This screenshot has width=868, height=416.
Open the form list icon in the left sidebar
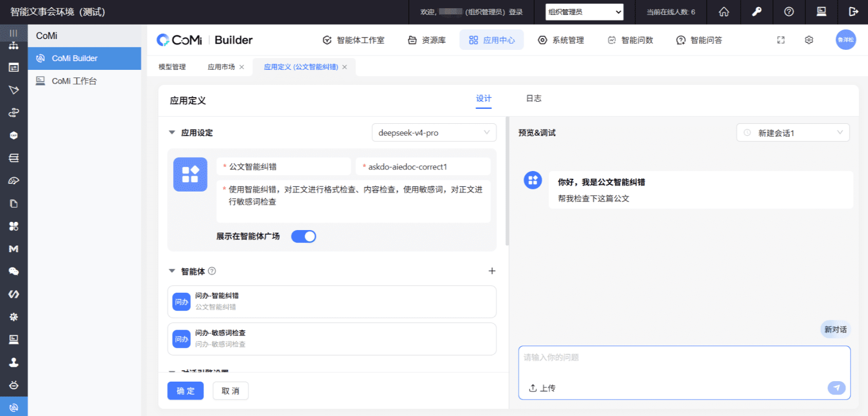tap(13, 67)
